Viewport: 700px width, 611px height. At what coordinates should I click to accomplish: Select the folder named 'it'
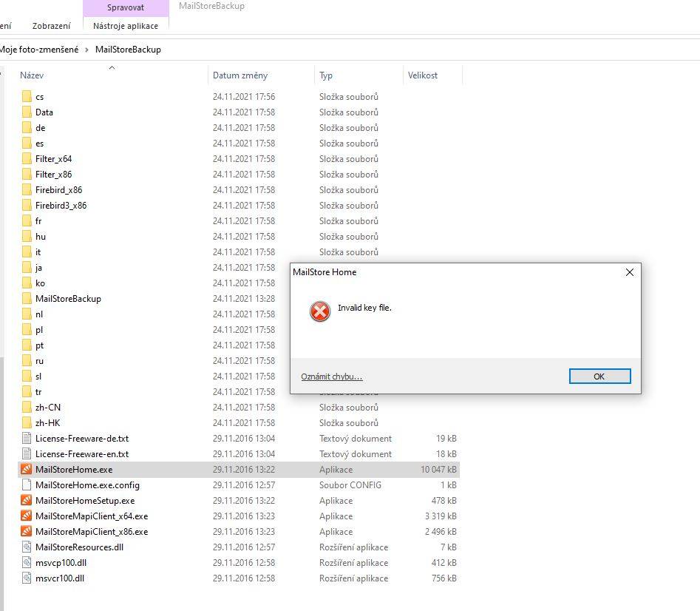coord(38,252)
